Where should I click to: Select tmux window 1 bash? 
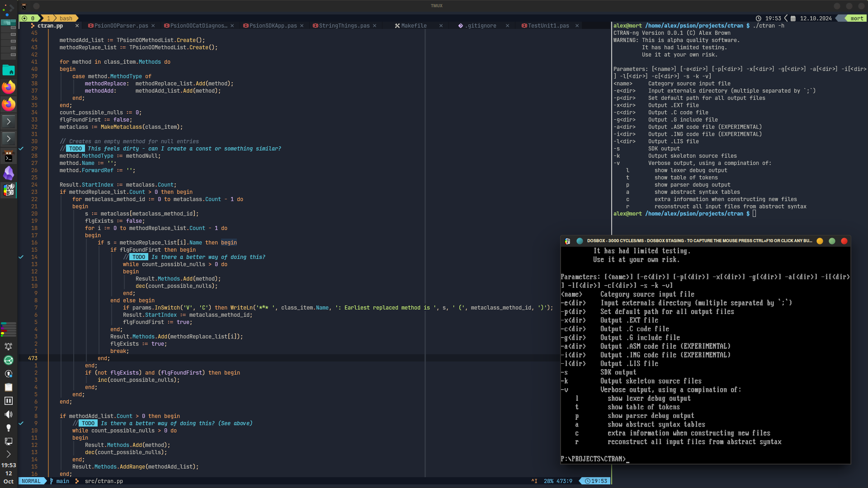point(60,19)
